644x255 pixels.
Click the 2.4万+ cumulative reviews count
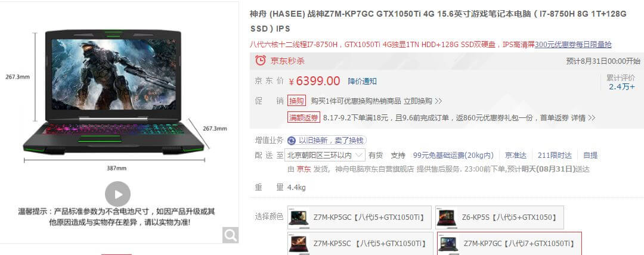click(x=621, y=86)
